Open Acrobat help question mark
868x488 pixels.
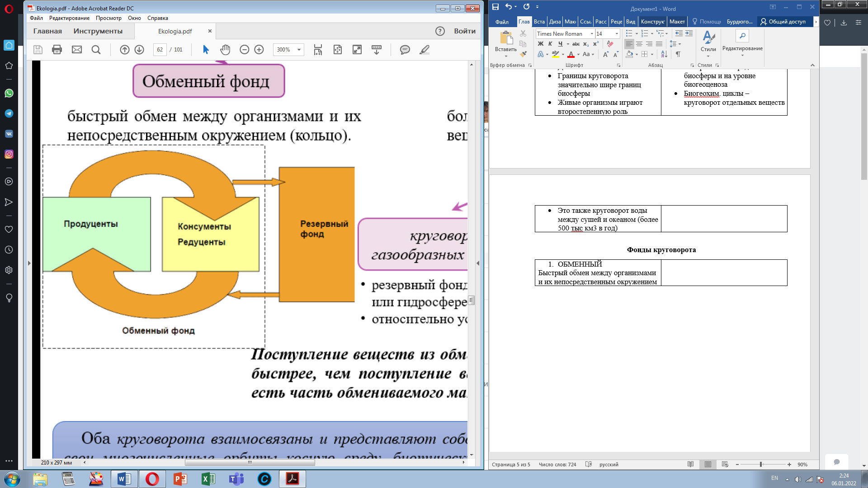(x=440, y=31)
